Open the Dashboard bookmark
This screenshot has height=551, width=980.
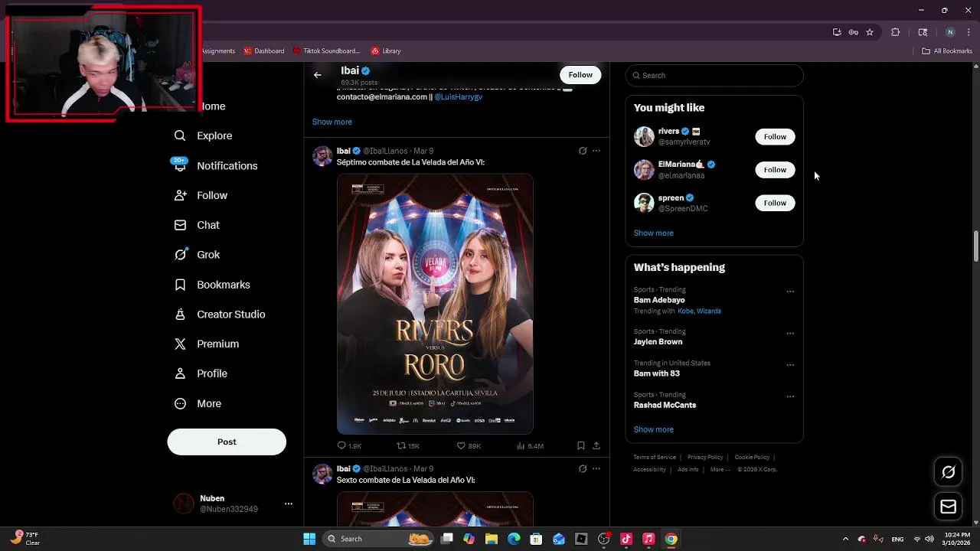(x=264, y=51)
